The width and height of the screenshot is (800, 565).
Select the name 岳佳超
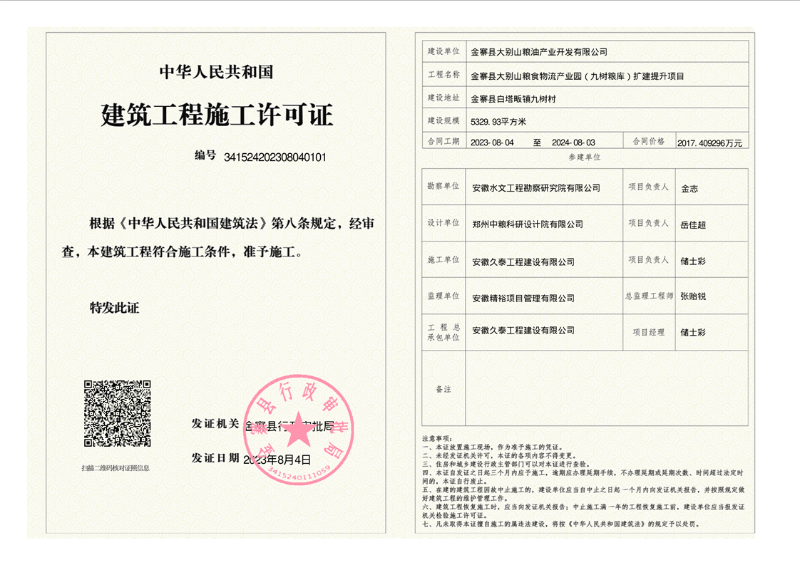[693, 225]
